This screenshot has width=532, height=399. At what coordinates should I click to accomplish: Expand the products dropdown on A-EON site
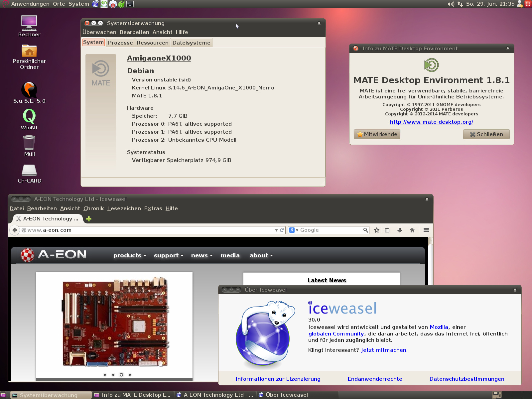tap(130, 255)
